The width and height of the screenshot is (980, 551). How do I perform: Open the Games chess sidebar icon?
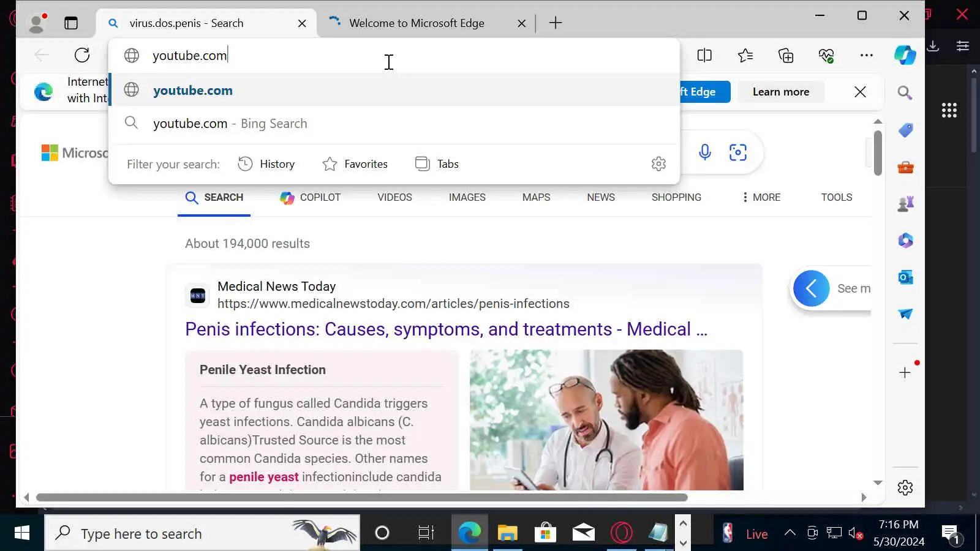click(905, 203)
